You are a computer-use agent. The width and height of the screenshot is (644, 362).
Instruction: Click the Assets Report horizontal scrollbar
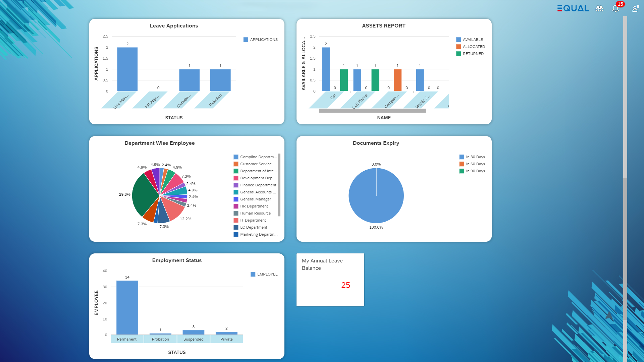tap(372, 111)
